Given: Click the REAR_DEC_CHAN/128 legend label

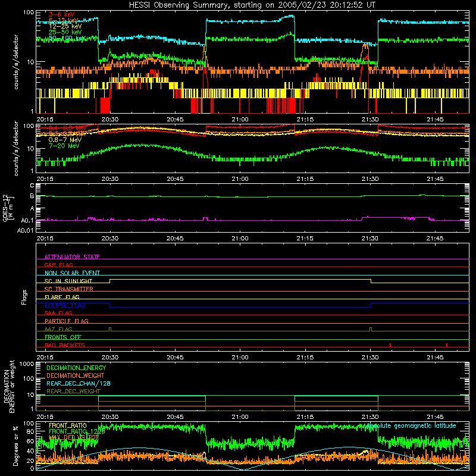Looking at the screenshot, I should pyautogui.click(x=79, y=383).
